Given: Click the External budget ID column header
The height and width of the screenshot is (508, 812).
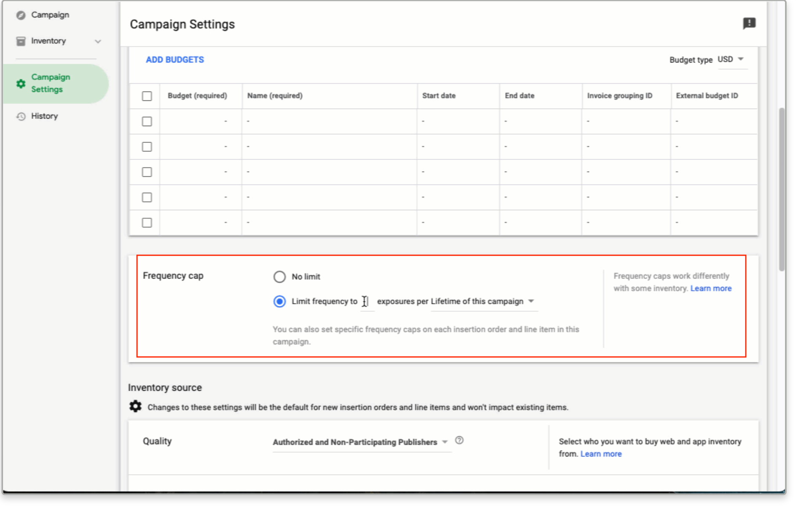Looking at the screenshot, I should (707, 96).
